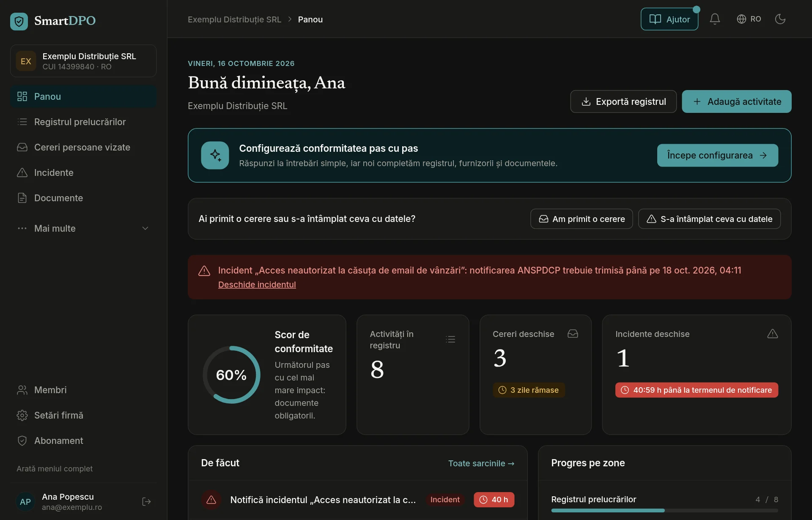Click the sparkle configuration wizard icon
The image size is (812, 520).
(215, 155)
